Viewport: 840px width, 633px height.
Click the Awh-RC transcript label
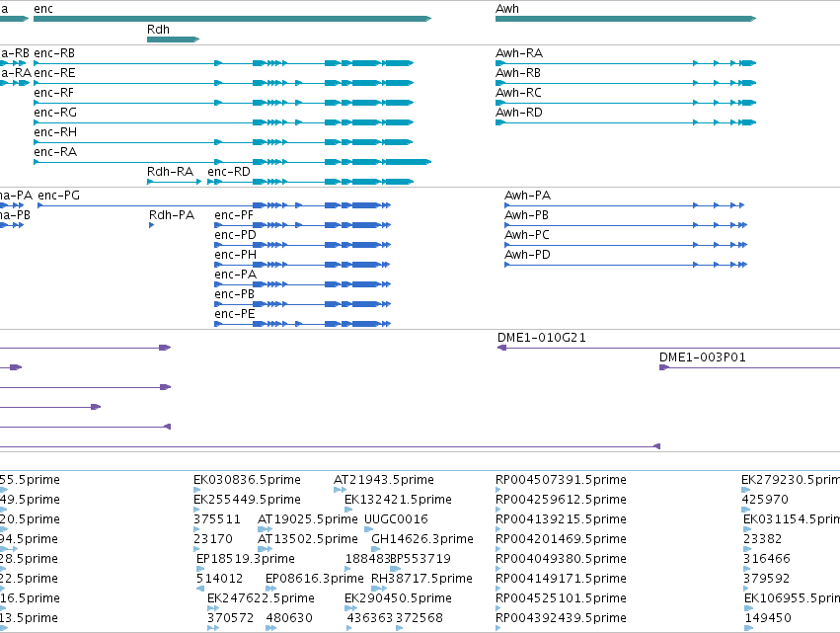(518, 93)
